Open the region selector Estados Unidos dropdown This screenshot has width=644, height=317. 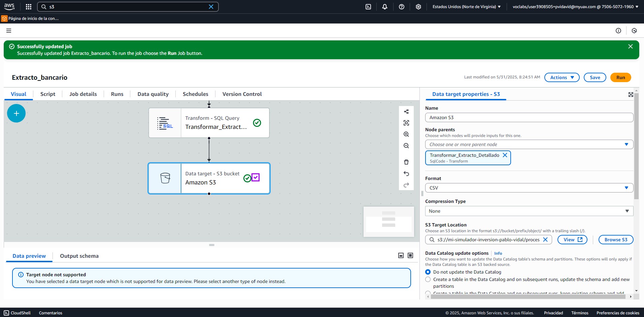tap(466, 7)
